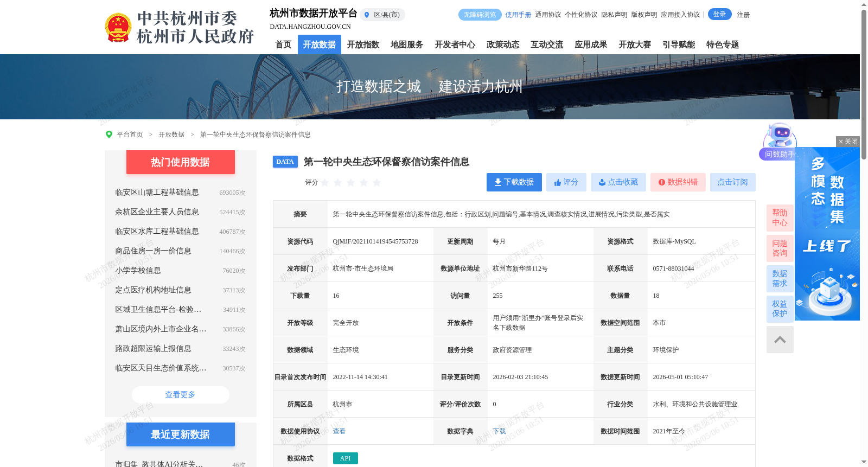Open the 通用协议 link
The height and width of the screenshot is (467, 868).
pyautogui.click(x=548, y=15)
